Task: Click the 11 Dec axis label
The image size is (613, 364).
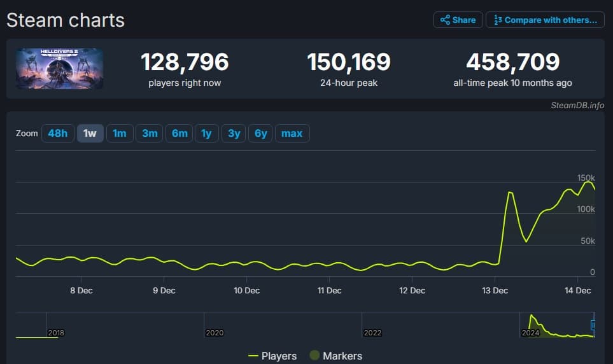Action: tap(330, 290)
